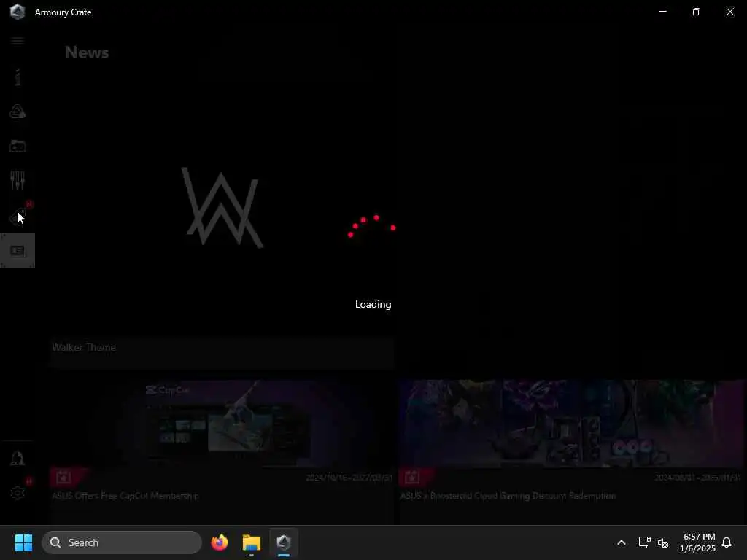Open the network status tray icon
The width and height of the screenshot is (747, 560).
645,542
